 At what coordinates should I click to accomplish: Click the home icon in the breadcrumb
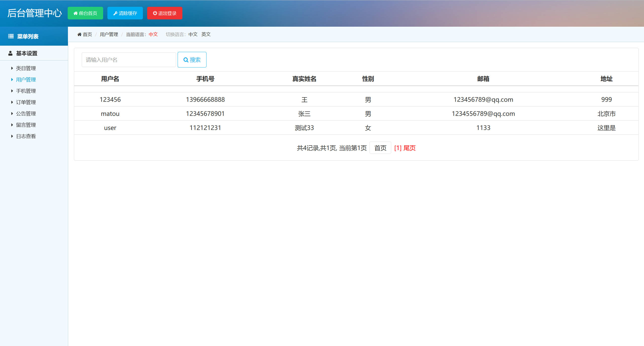(x=79, y=34)
